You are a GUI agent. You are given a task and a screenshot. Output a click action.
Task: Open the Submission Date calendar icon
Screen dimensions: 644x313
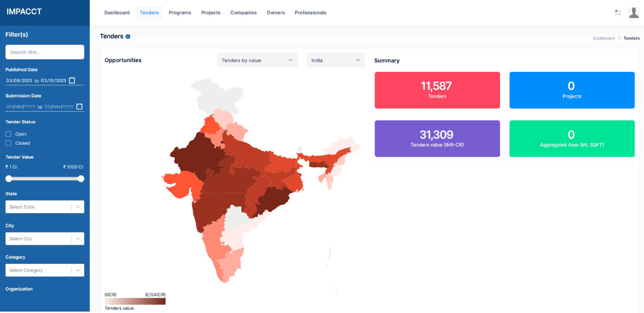(79, 107)
